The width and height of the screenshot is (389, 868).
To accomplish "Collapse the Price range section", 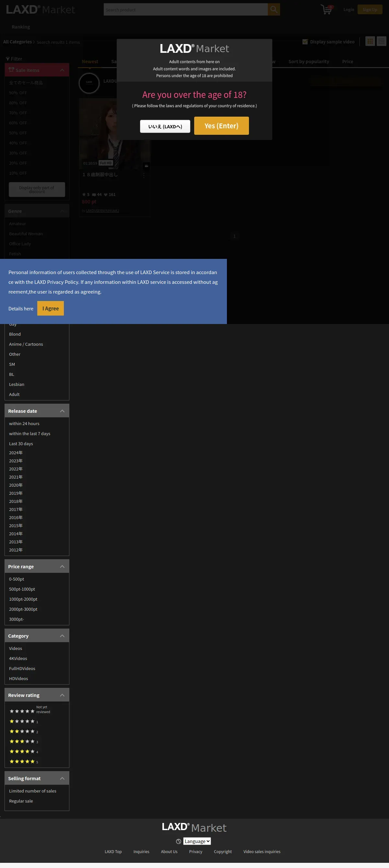I will pyautogui.click(x=62, y=566).
